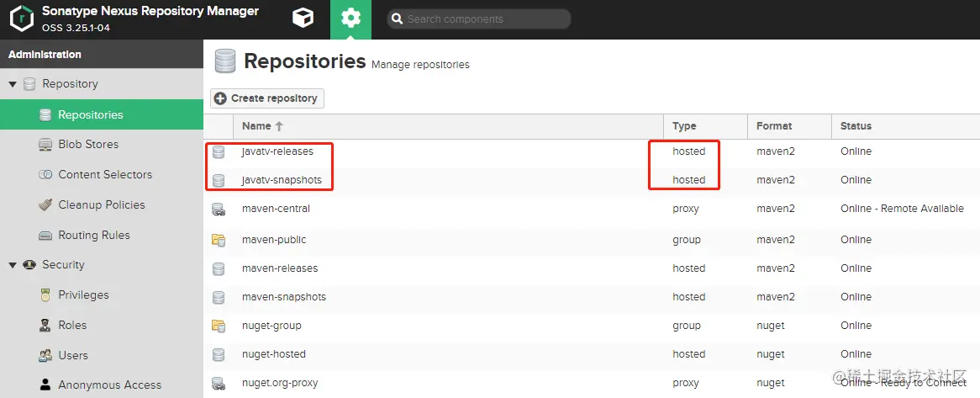Screen dimensions: 980x398
Task: Open Cleanup Policies in the sidebar
Action: coord(101,204)
